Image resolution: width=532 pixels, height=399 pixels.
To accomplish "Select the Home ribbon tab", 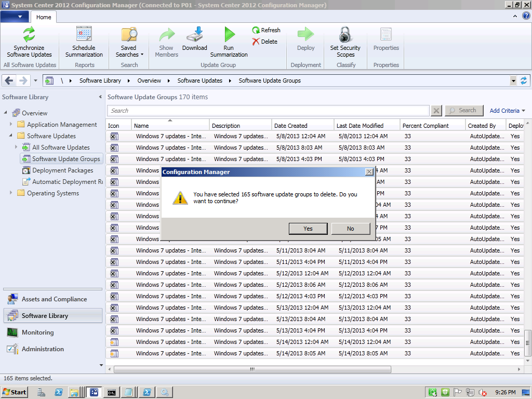I will coord(44,17).
